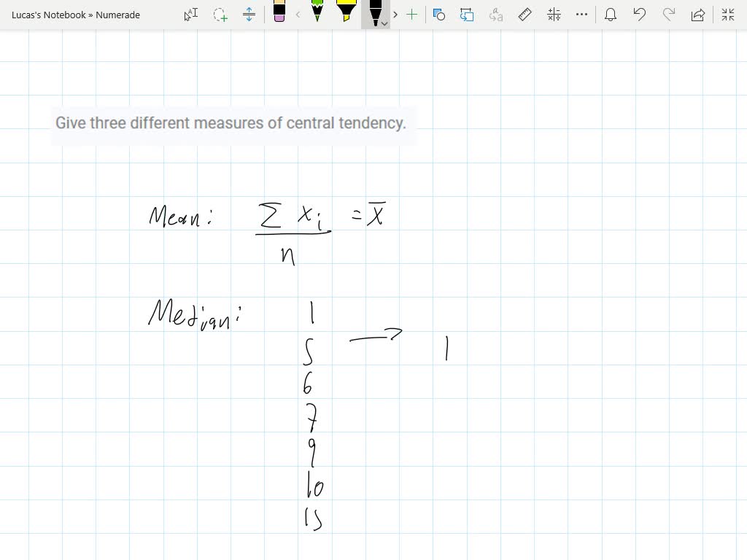Open the Ruler tool

pos(525,15)
